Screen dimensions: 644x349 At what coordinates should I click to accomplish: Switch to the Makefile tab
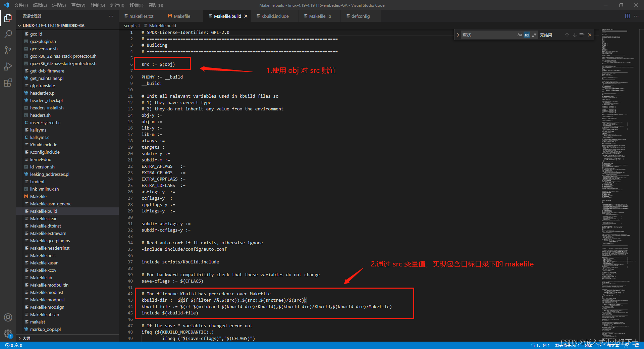[182, 16]
